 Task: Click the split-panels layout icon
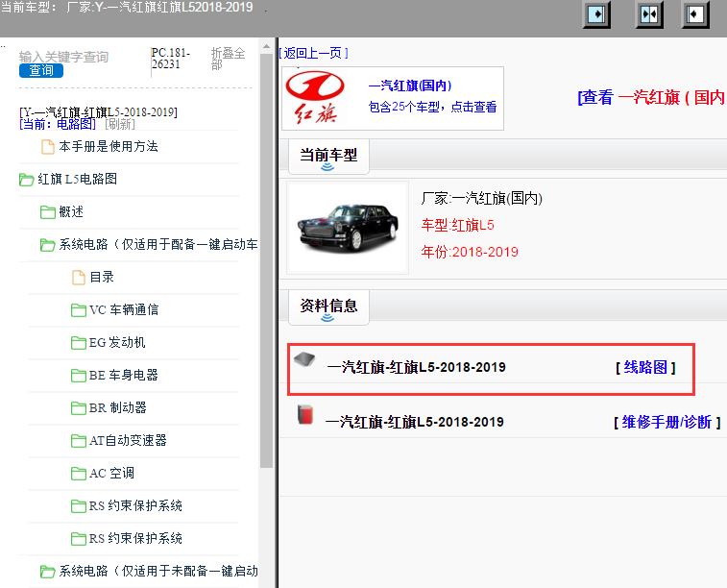(648, 14)
